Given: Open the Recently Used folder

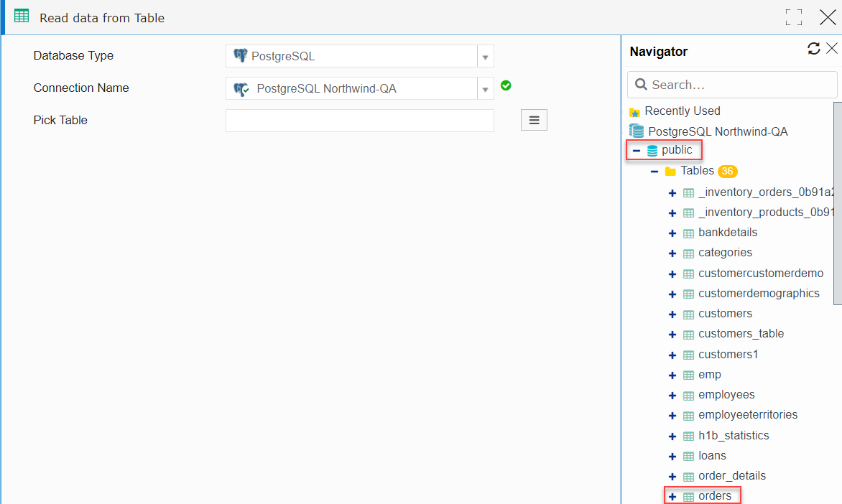Looking at the screenshot, I should (x=683, y=111).
